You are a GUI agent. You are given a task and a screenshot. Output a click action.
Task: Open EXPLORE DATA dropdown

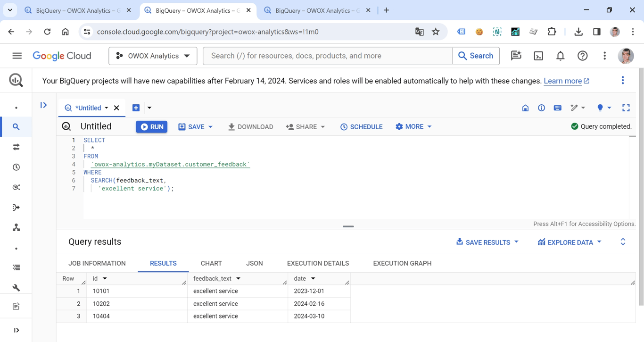tap(570, 242)
